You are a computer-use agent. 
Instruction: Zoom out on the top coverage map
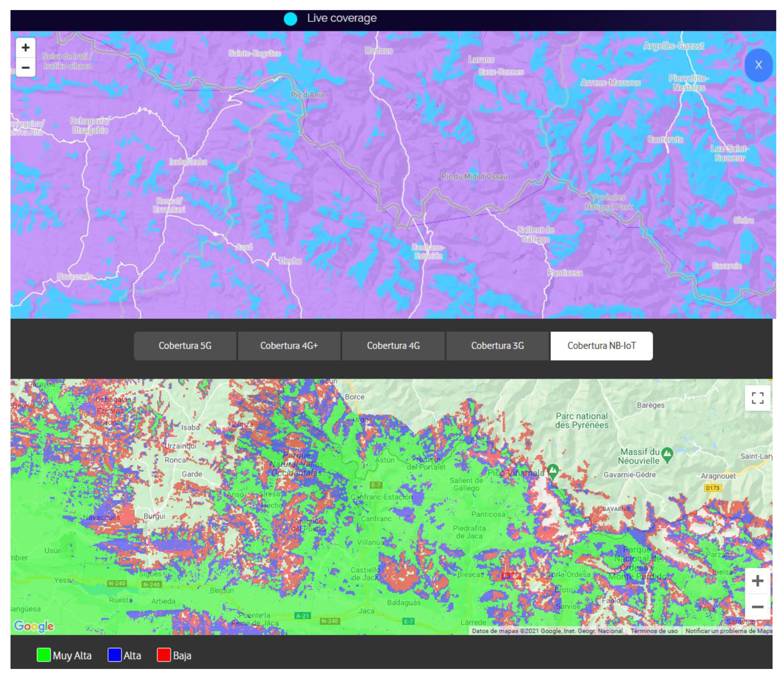coord(25,68)
